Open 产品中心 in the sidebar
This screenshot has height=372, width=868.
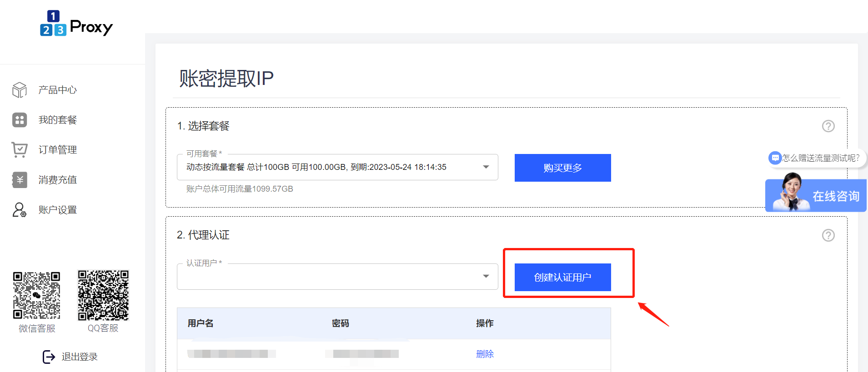(57, 90)
